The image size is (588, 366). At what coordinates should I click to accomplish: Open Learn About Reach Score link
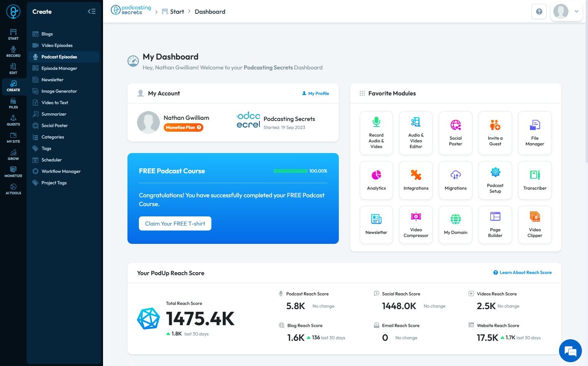click(522, 272)
